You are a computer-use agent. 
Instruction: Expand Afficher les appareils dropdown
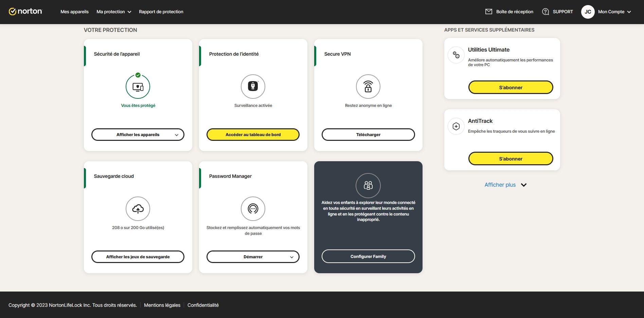click(x=138, y=134)
